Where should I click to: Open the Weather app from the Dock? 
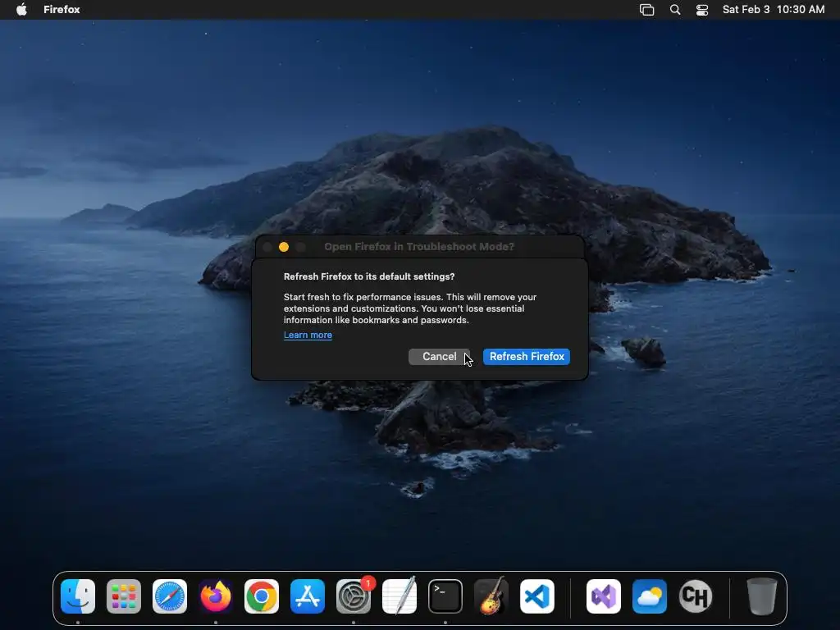pyautogui.click(x=650, y=596)
